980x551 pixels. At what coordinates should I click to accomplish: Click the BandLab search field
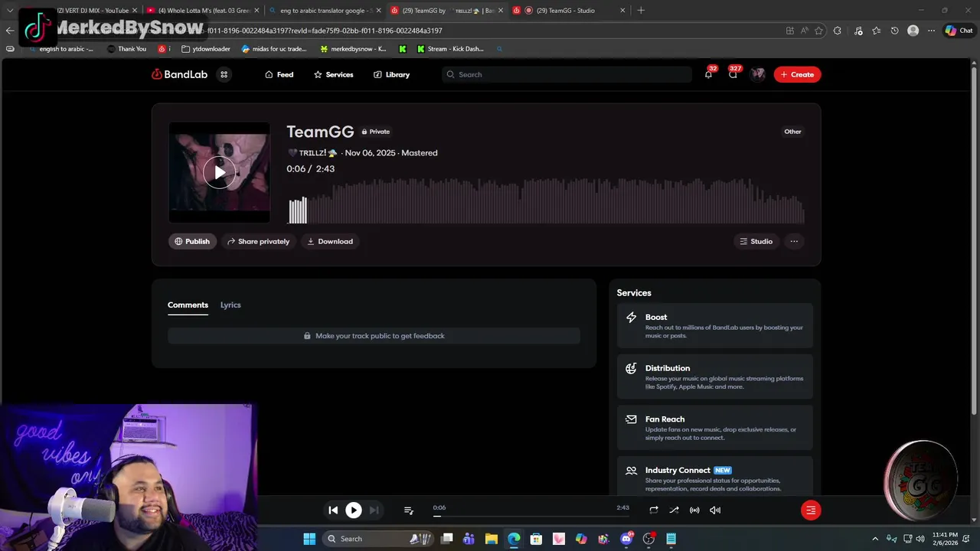tap(567, 74)
